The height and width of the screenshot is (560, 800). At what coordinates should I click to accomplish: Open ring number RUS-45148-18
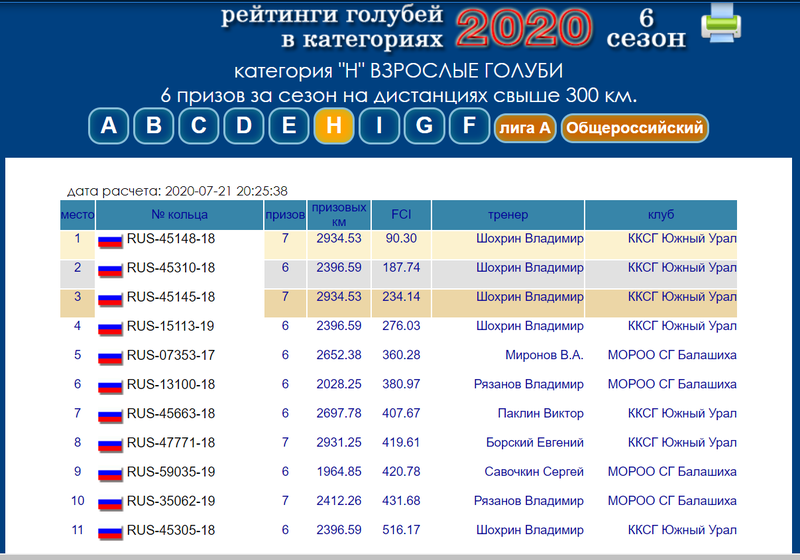tap(171, 239)
